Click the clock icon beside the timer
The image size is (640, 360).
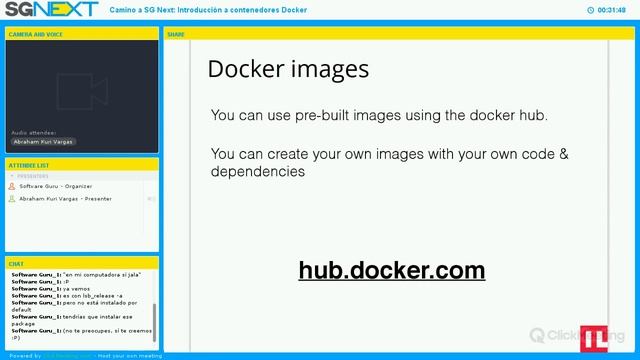click(590, 10)
